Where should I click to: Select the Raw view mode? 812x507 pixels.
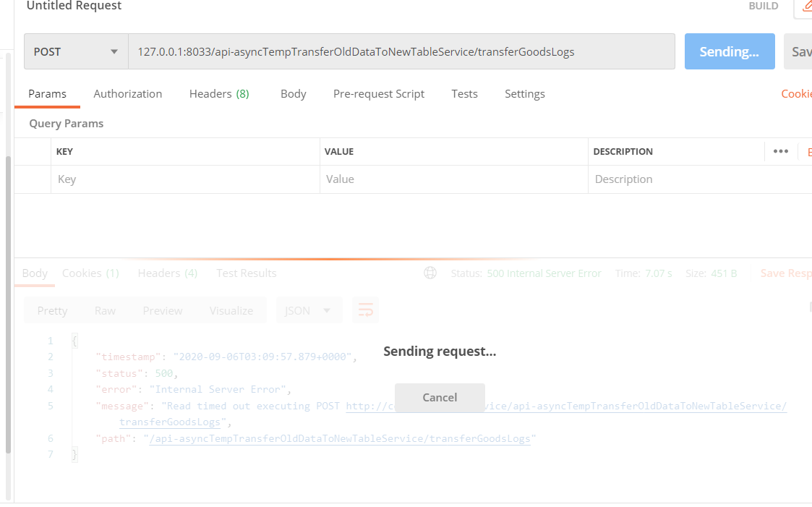point(105,311)
